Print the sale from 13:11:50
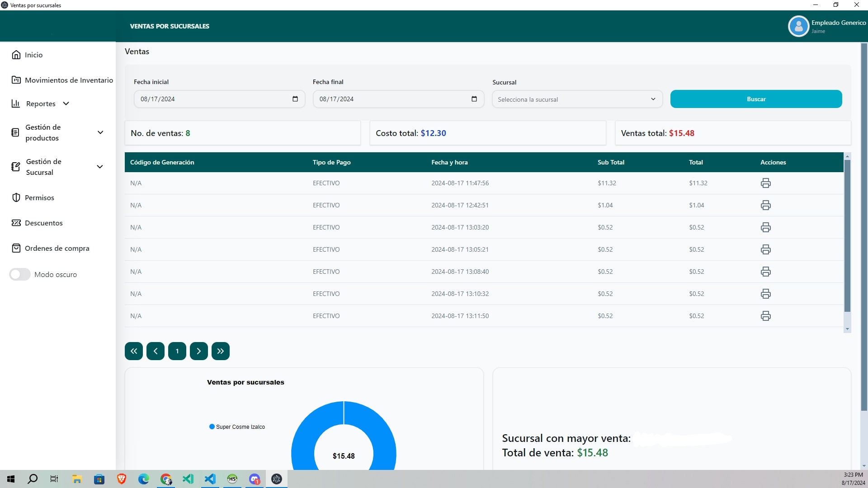This screenshot has height=488, width=868. point(765,316)
